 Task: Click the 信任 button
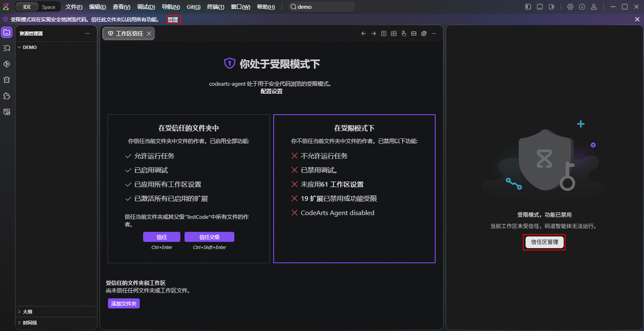tap(162, 237)
